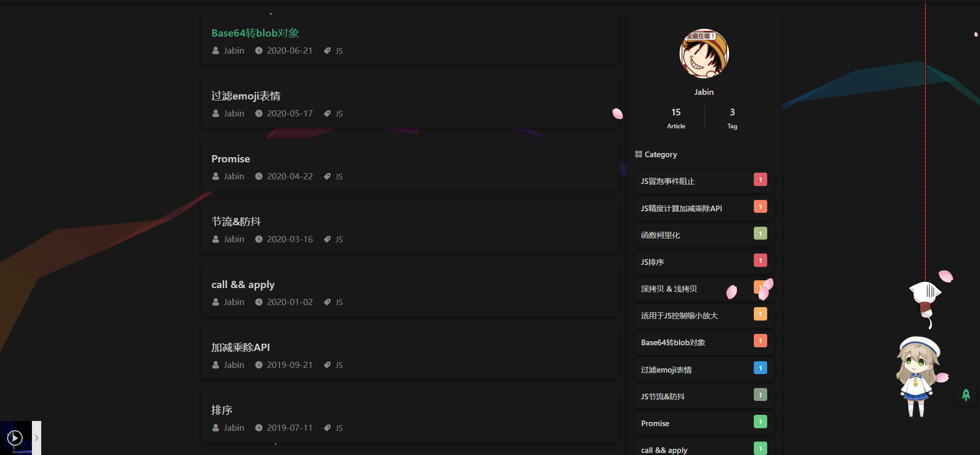Select the 函数柯里化 category item
Image resolution: width=980 pixels, height=455 pixels.
(704, 235)
